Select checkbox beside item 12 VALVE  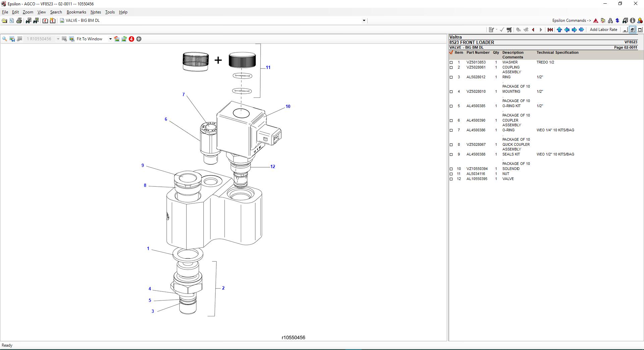(451, 179)
